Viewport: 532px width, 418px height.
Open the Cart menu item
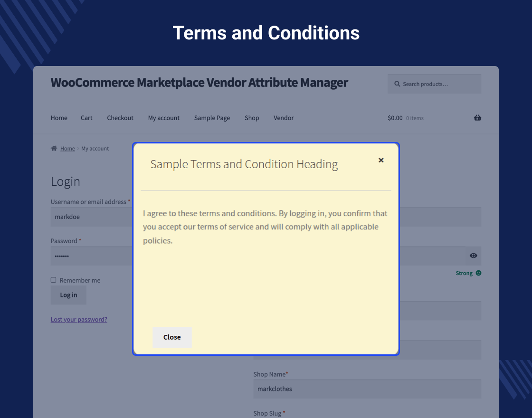click(86, 118)
